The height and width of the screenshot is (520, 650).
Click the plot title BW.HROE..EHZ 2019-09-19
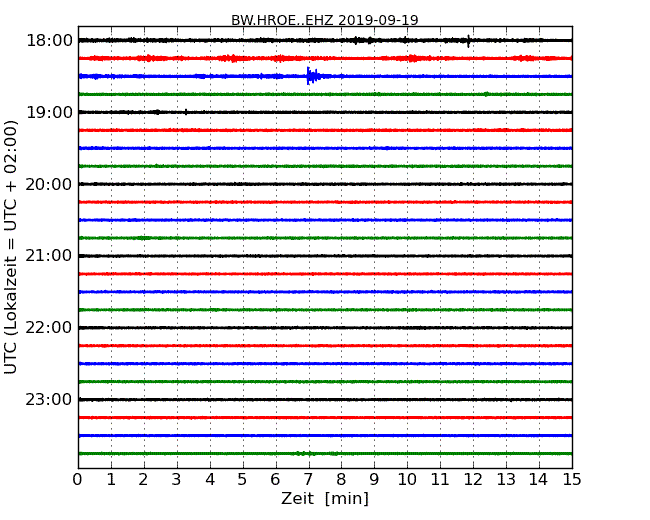click(325, 20)
